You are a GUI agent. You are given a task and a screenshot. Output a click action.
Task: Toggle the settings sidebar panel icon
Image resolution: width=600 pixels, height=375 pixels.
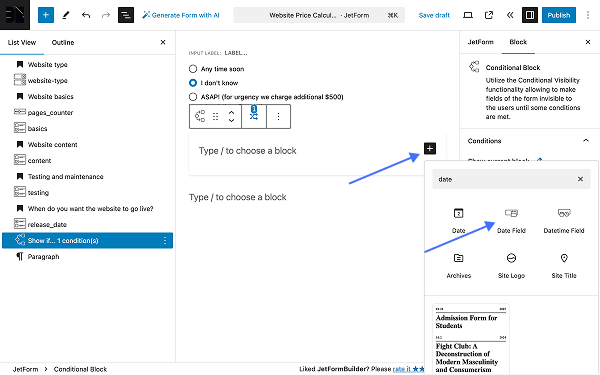click(530, 15)
